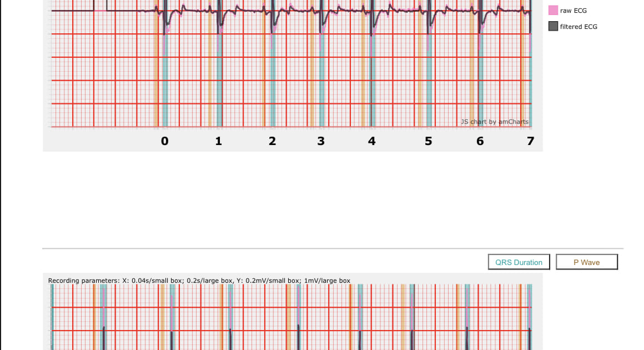This screenshot has width=644, height=350.
Task: Click the pink raw ECG legend swatch
Action: pyautogui.click(x=553, y=11)
